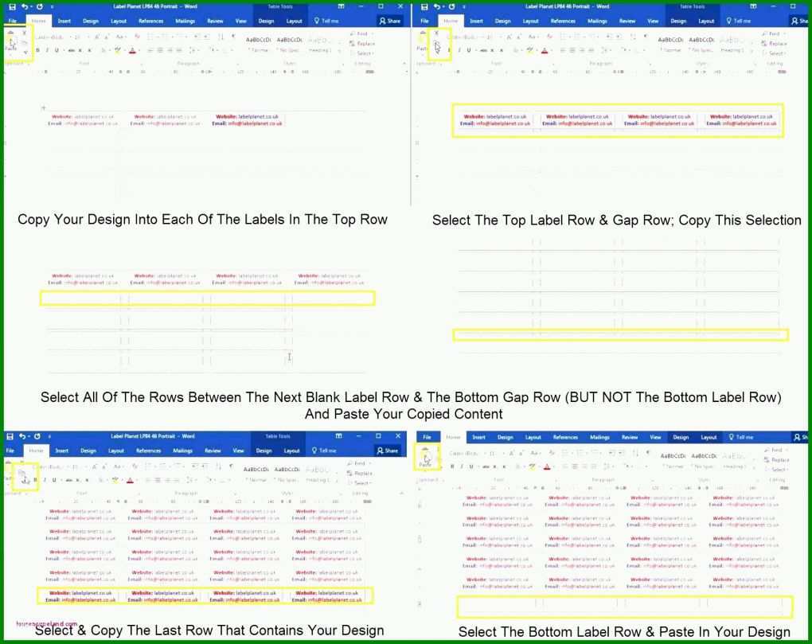Open Ribbon Display Options in top-left Word window
Screen dimensions: 812x644
(341, 6)
